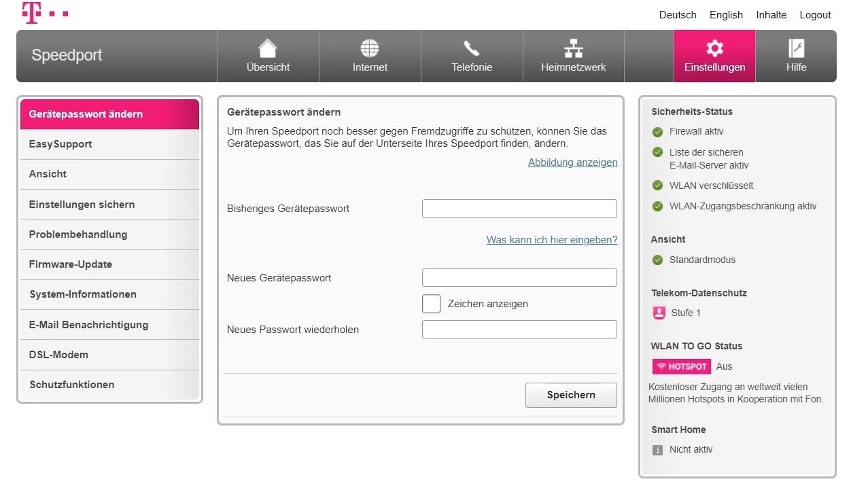The height and width of the screenshot is (488, 868).
Task: Open the Internet globe icon
Action: pos(370,48)
